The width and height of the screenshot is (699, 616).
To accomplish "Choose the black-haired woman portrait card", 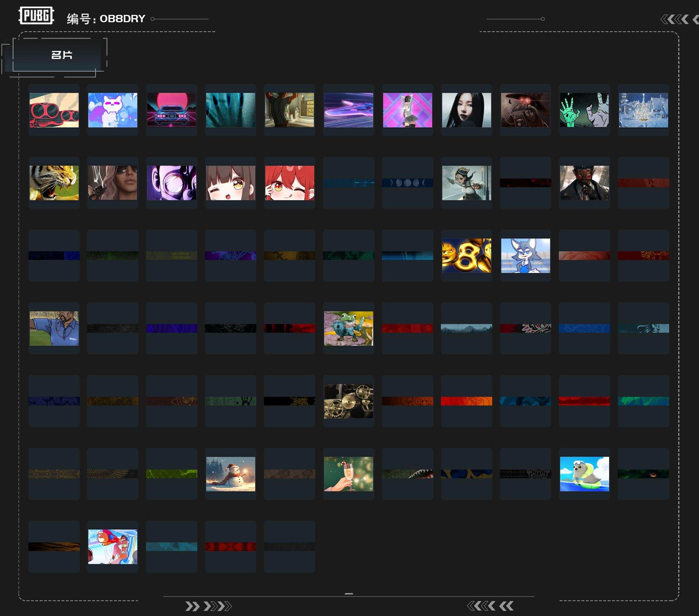I will [x=466, y=110].
